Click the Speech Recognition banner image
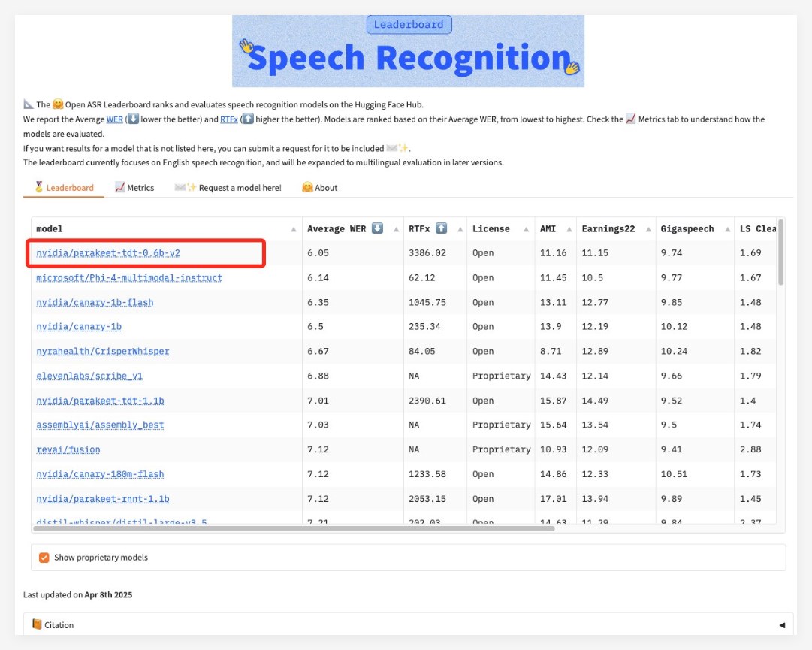This screenshot has width=812, height=650. 408,51
